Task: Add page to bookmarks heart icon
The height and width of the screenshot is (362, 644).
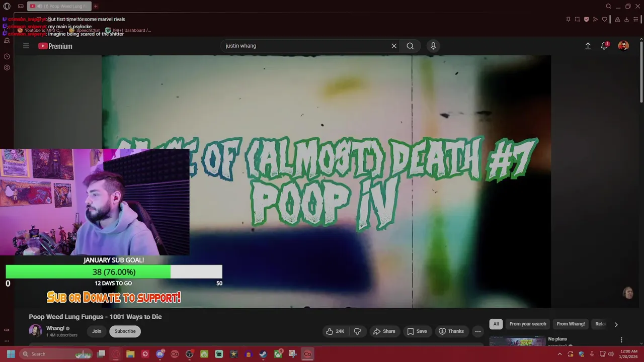Action: pos(604,20)
